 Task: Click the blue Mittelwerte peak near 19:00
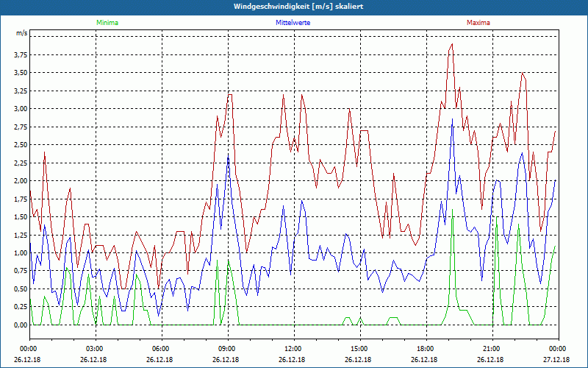point(453,118)
